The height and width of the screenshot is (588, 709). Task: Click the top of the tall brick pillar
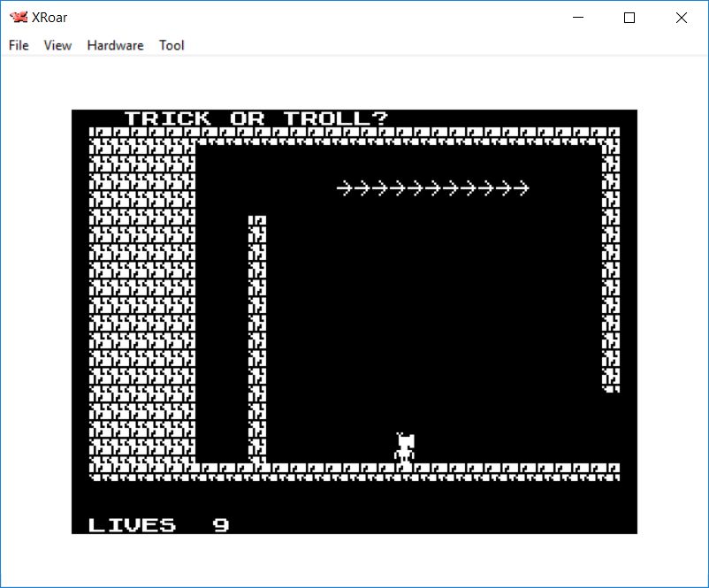[257, 221]
